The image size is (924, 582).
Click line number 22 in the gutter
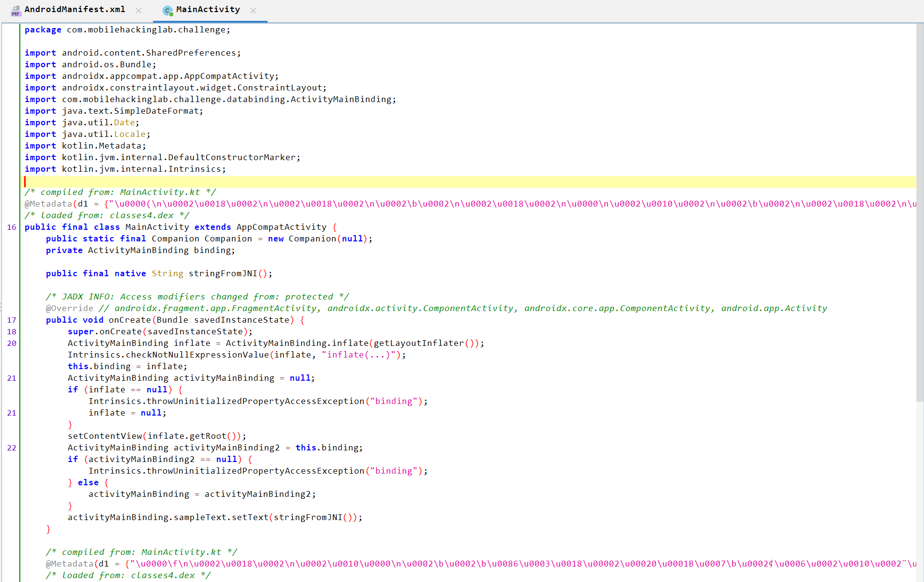(x=12, y=448)
